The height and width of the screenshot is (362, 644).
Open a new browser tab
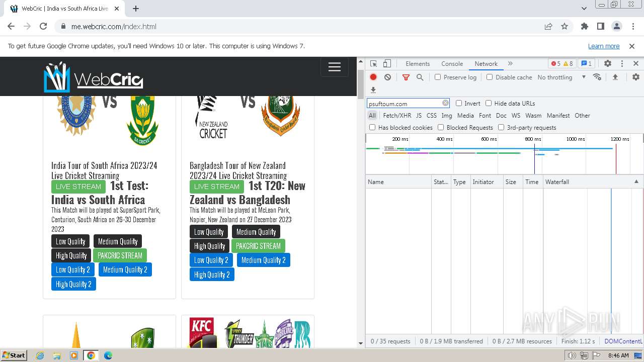136,9
